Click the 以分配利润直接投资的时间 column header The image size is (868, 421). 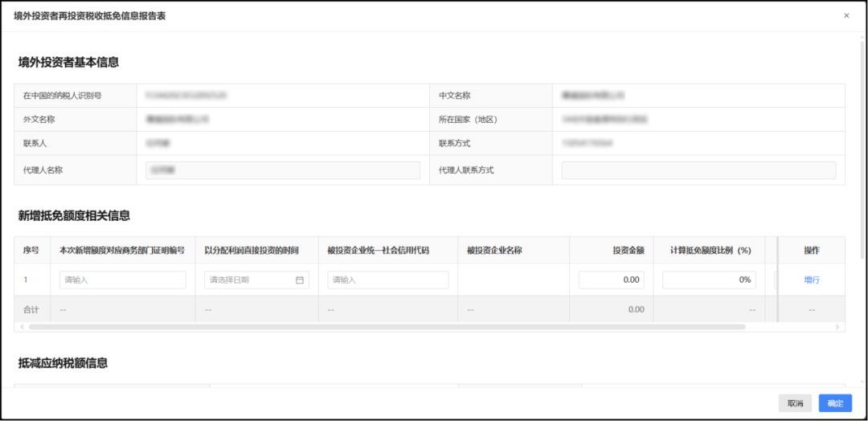(252, 251)
